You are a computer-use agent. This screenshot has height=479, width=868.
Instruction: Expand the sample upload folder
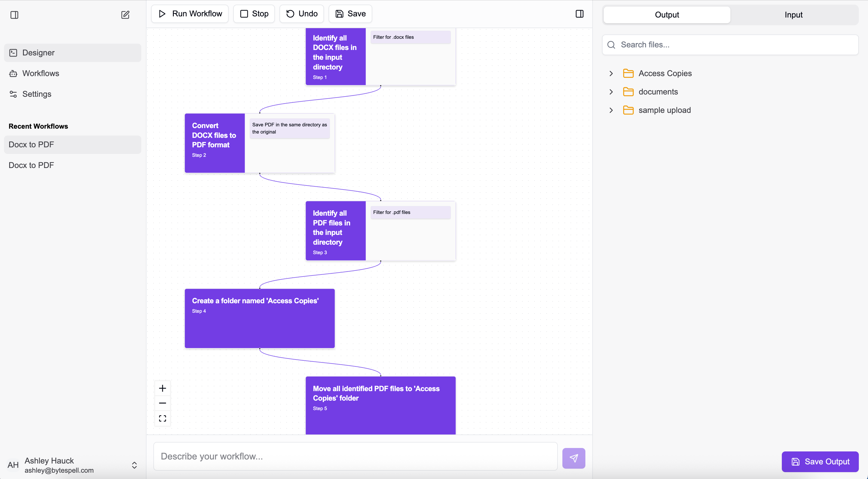point(611,110)
